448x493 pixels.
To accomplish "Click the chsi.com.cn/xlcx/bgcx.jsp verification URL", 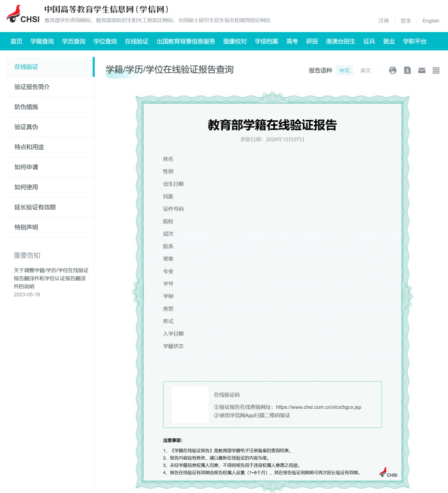I will tap(319, 407).
